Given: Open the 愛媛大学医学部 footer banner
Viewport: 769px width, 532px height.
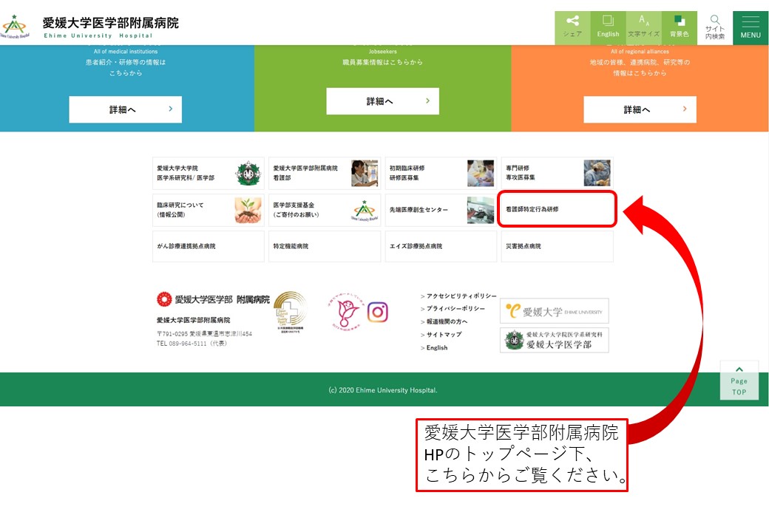Looking at the screenshot, I should click(554, 340).
